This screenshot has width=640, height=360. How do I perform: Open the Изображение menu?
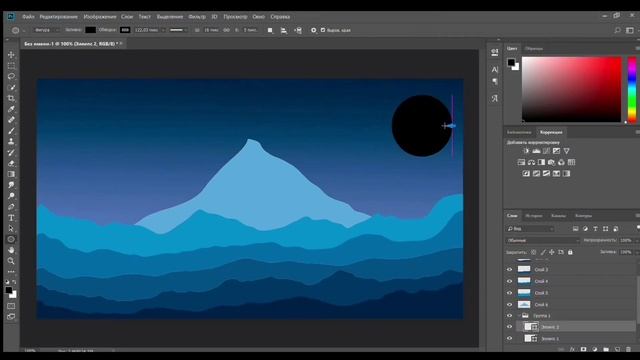[x=100, y=17]
